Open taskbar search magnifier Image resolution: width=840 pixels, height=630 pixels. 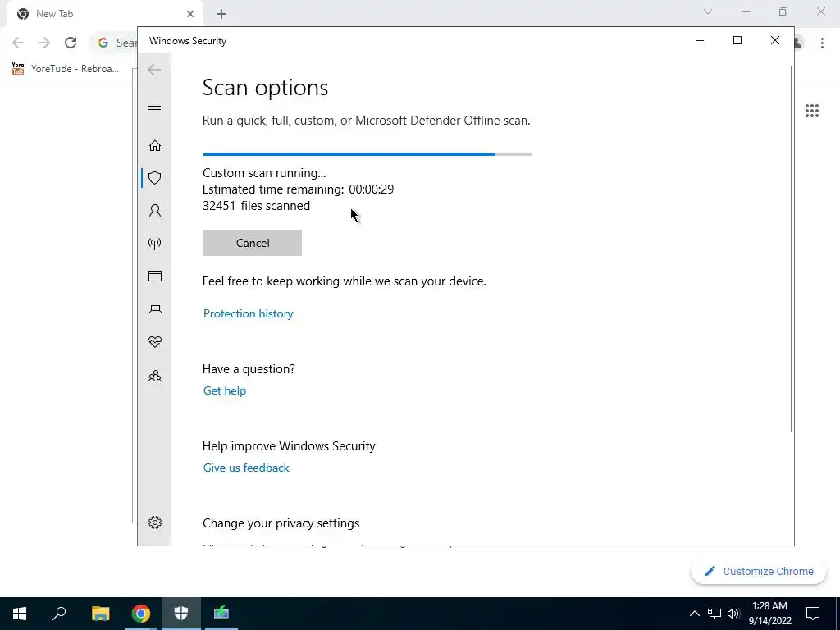click(x=59, y=614)
